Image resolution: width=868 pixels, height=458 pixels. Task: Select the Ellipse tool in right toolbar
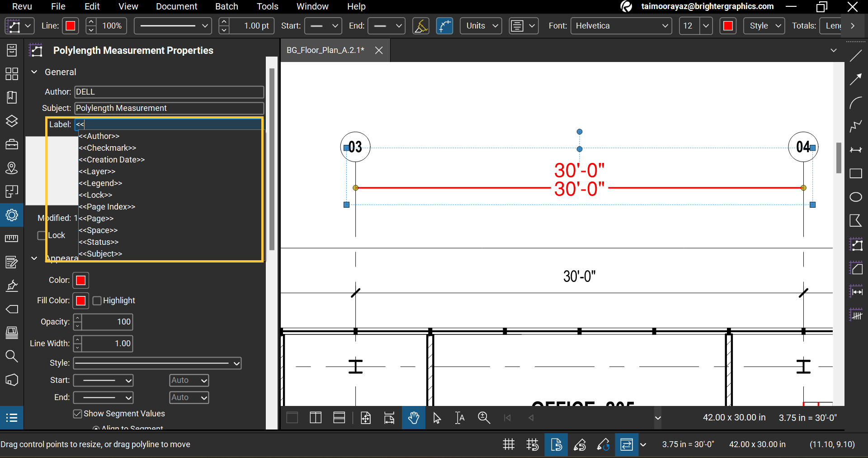click(856, 197)
